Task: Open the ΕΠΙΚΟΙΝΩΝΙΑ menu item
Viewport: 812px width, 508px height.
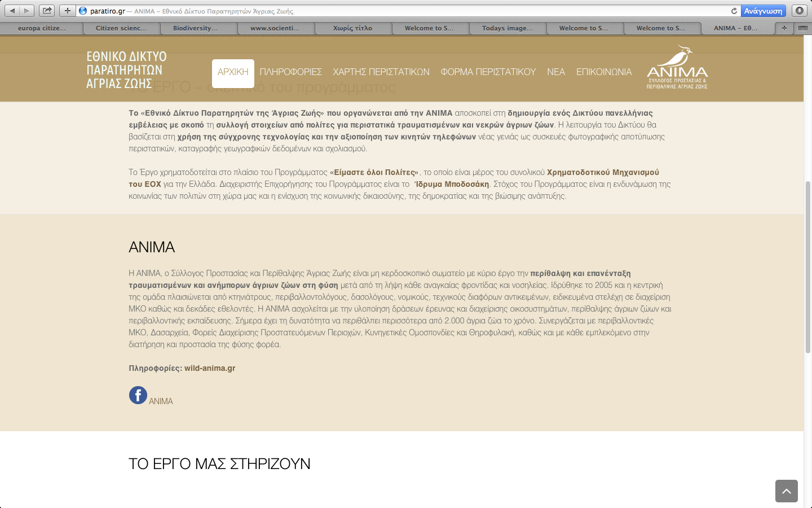Action: point(604,72)
